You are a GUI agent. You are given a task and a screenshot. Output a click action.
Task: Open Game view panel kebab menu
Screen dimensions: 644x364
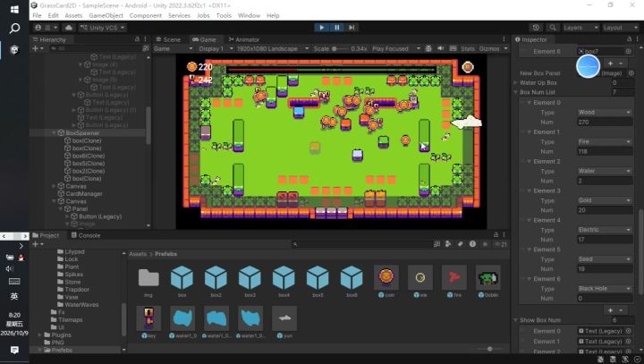tap(504, 39)
